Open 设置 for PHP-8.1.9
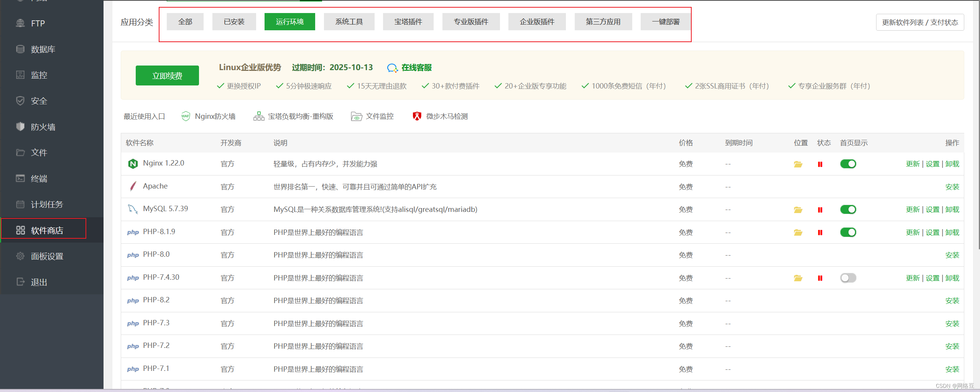Viewport: 980px width, 392px height. pos(932,233)
